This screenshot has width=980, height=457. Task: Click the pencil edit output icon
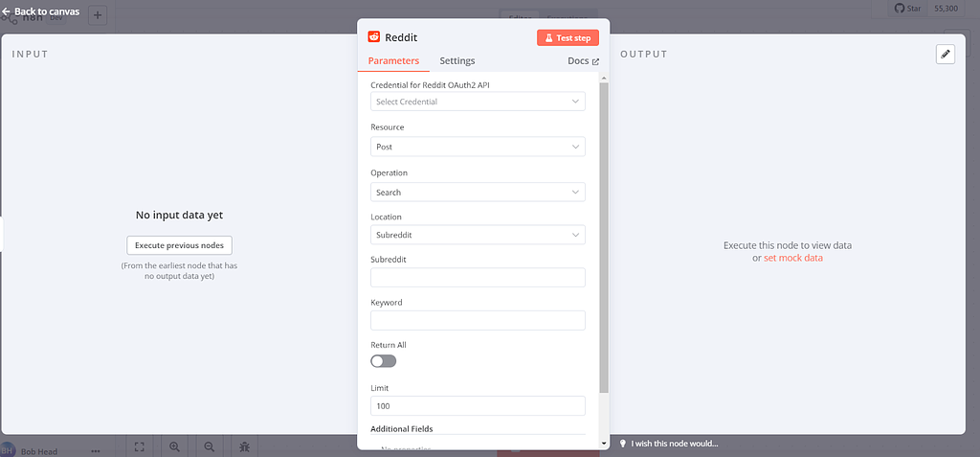[946, 55]
